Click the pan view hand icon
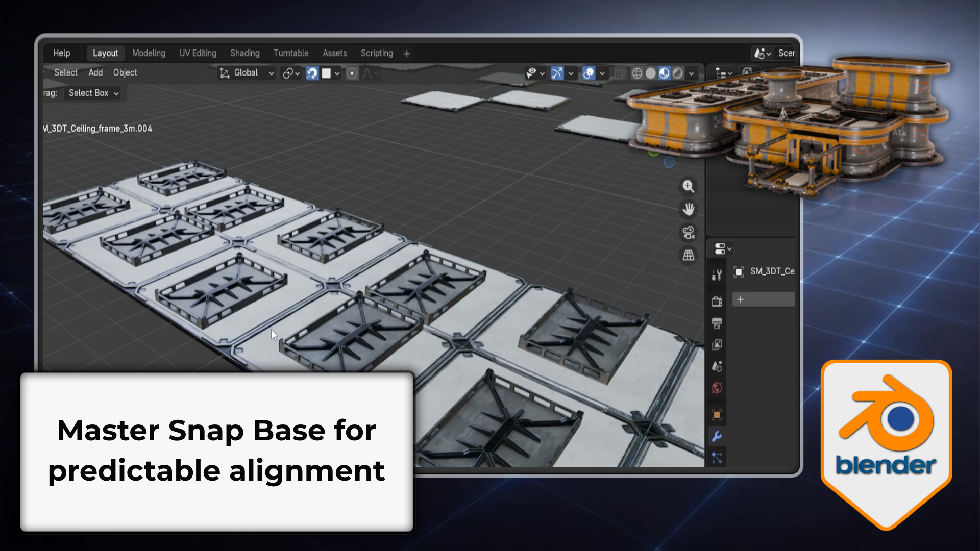The height and width of the screenshot is (551, 980). [689, 209]
